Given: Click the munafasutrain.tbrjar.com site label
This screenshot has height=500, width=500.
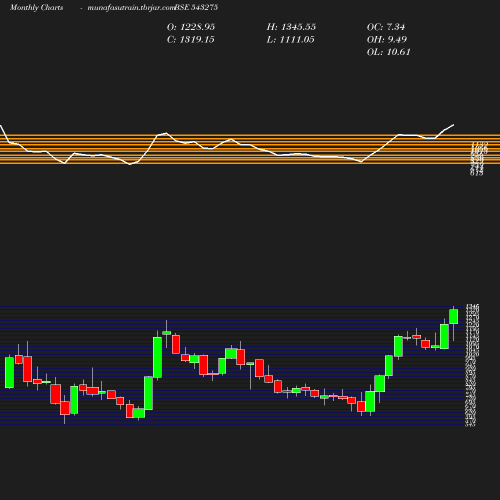Looking at the screenshot, I should [x=131, y=7].
